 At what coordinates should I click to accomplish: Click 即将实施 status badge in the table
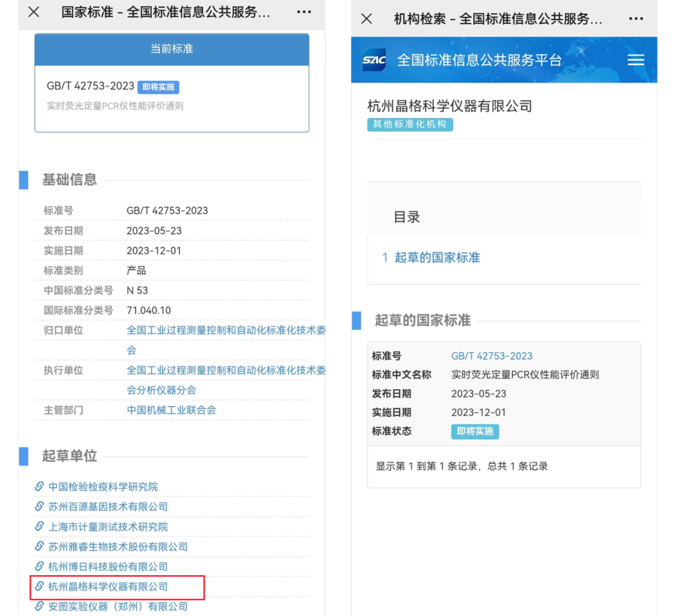[475, 431]
